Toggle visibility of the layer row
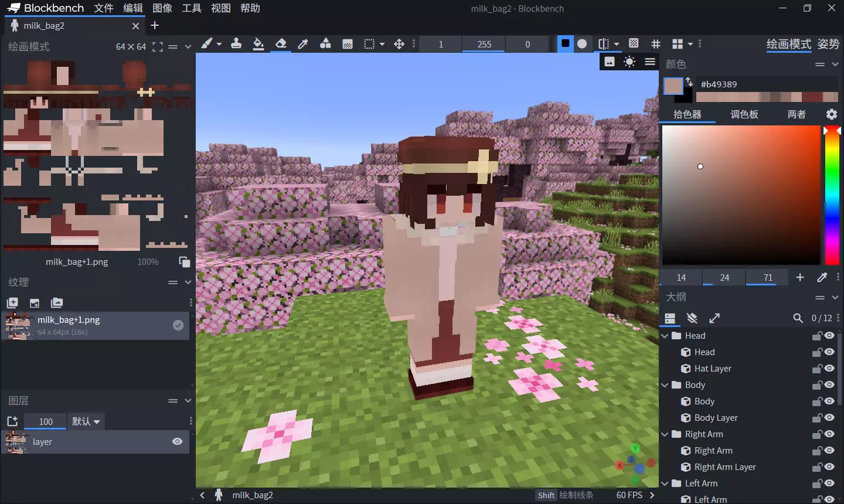Screen dimensions: 844x504 coord(177,442)
